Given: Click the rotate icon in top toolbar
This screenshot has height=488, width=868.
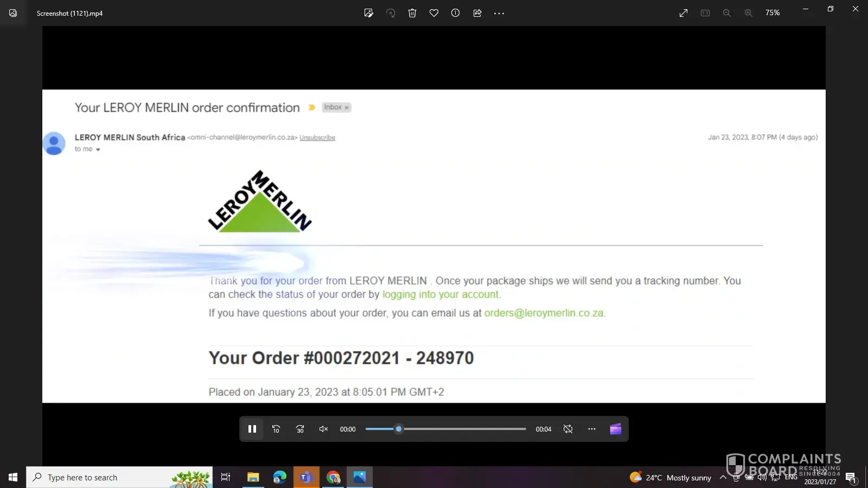Looking at the screenshot, I should click(391, 13).
